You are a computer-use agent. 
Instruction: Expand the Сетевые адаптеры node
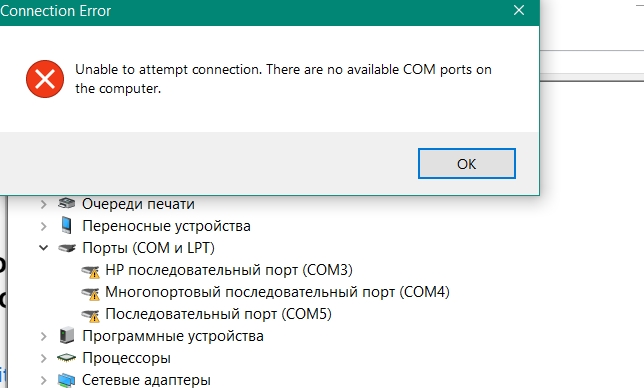(x=44, y=380)
